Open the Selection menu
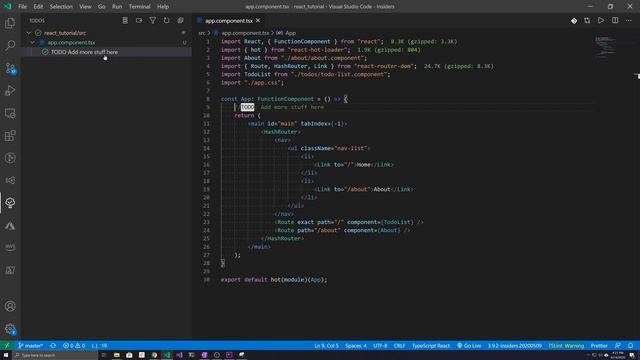This screenshot has width=640, height=360. tap(61, 7)
